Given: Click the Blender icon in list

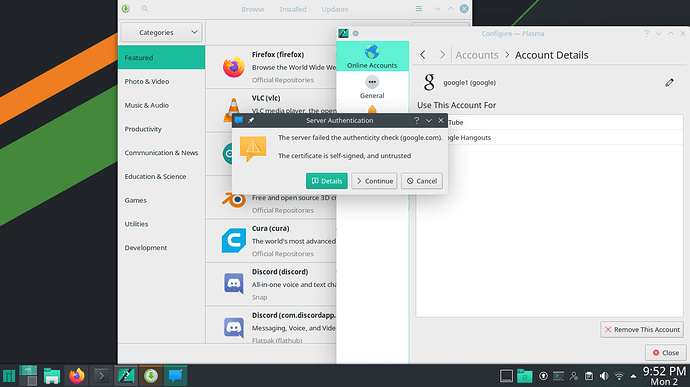Looking at the screenshot, I should [234, 200].
